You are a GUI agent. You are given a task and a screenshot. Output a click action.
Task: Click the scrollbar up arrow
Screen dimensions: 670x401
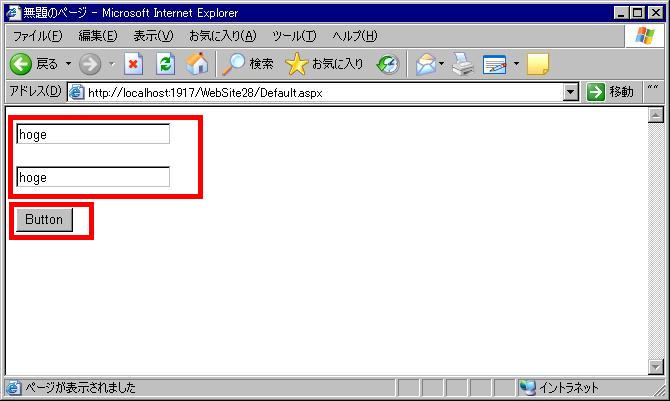tap(655, 115)
